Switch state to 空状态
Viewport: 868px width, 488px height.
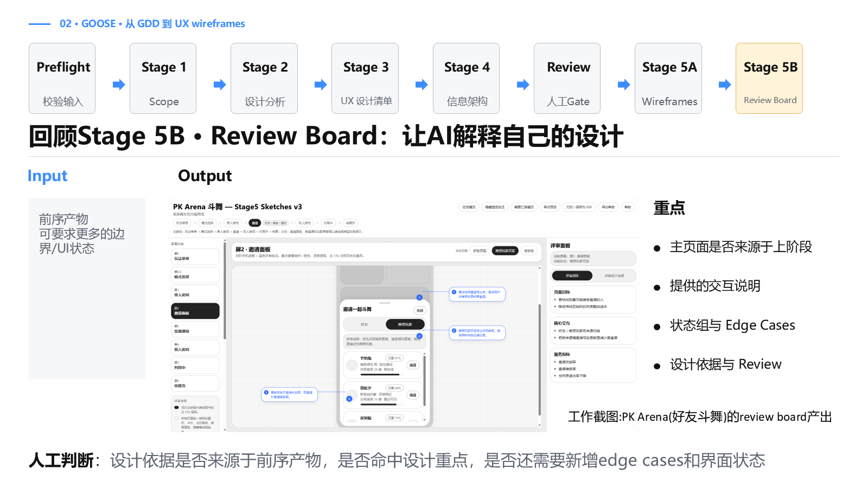click(529, 251)
